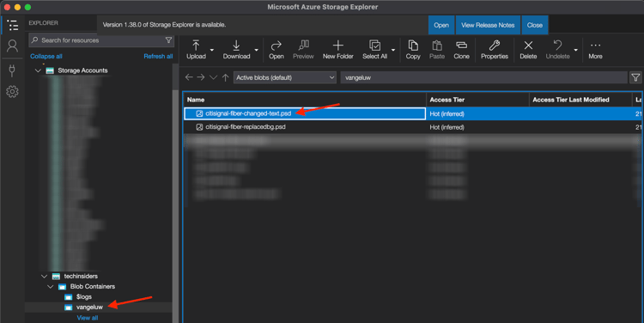The image size is (644, 323).
Task: Open the Account Management panel
Action: 12,46
